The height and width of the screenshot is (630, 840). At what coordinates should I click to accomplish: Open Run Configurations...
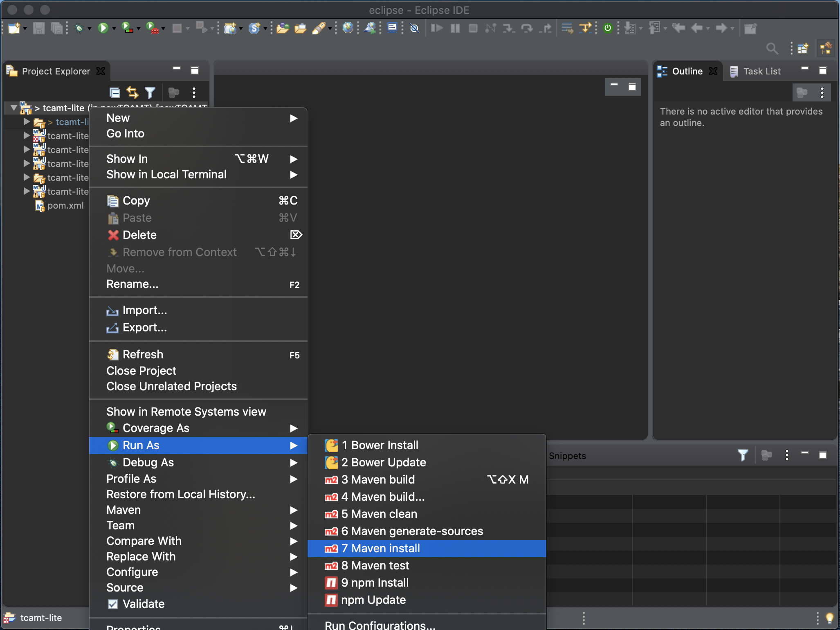pos(380,625)
